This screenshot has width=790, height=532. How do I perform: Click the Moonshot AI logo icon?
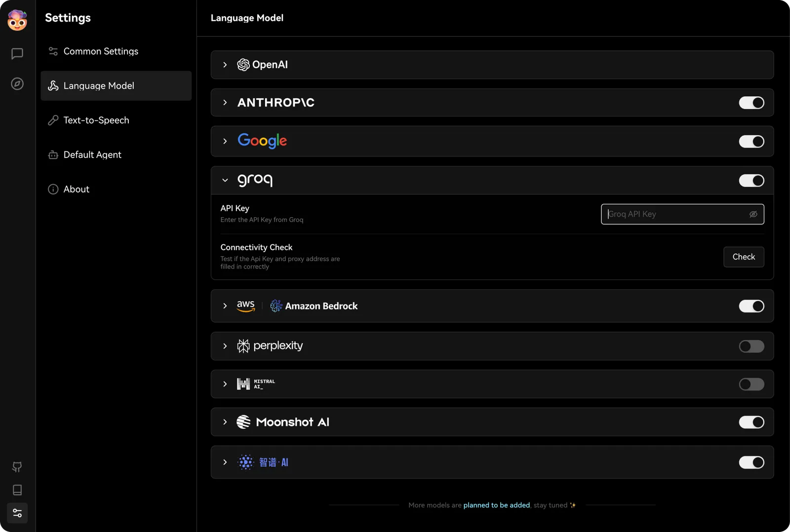point(243,422)
